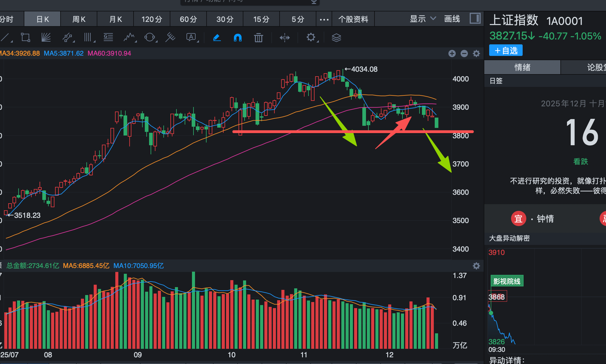
Task: Open 个股资料 stock info
Action: (353, 19)
